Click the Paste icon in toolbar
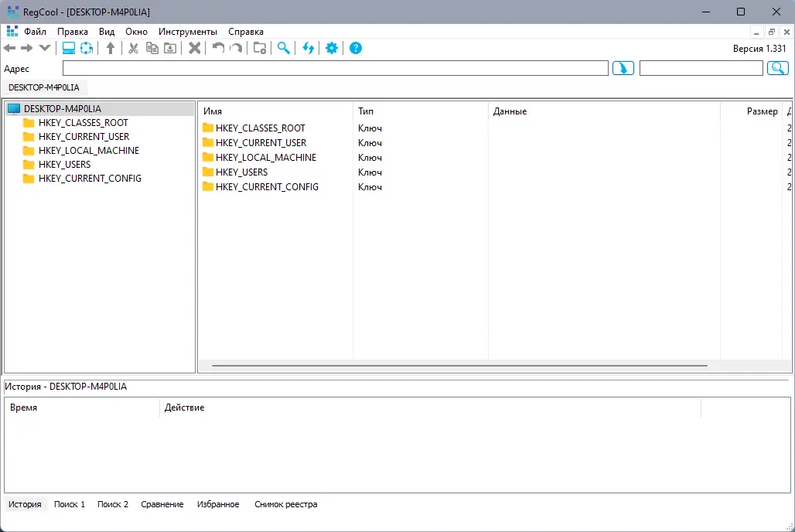This screenshot has height=532, width=795. (x=170, y=48)
